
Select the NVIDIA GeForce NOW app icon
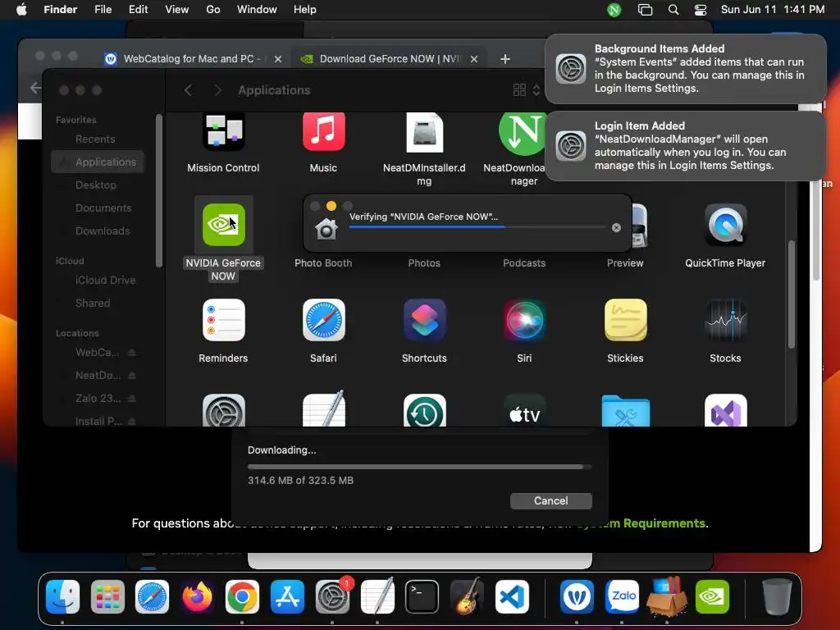(x=223, y=225)
